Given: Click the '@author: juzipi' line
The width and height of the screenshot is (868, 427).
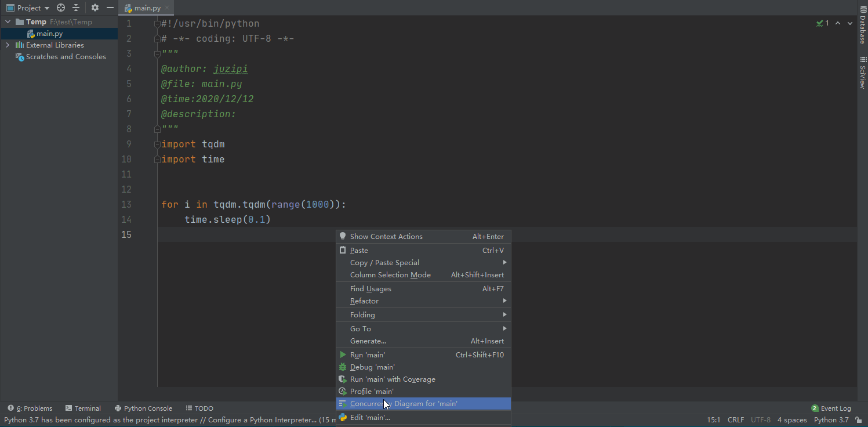Looking at the screenshot, I should point(205,69).
